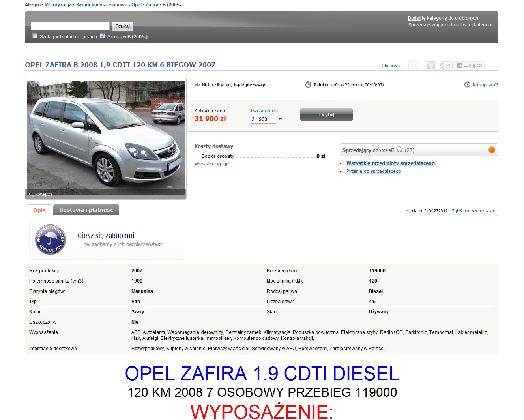Click the 'Diesel' fuel type value
The height and width of the screenshot is (420, 524).
(376, 291)
